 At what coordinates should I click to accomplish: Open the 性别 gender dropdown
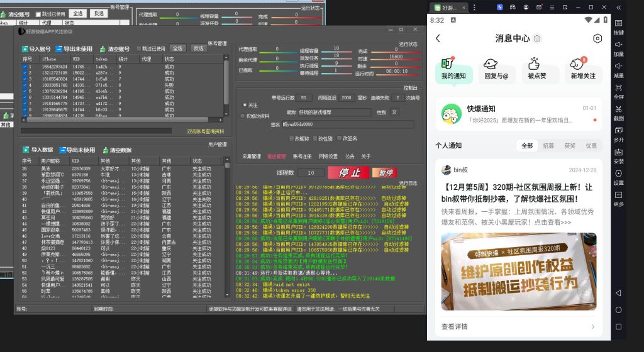(394, 112)
